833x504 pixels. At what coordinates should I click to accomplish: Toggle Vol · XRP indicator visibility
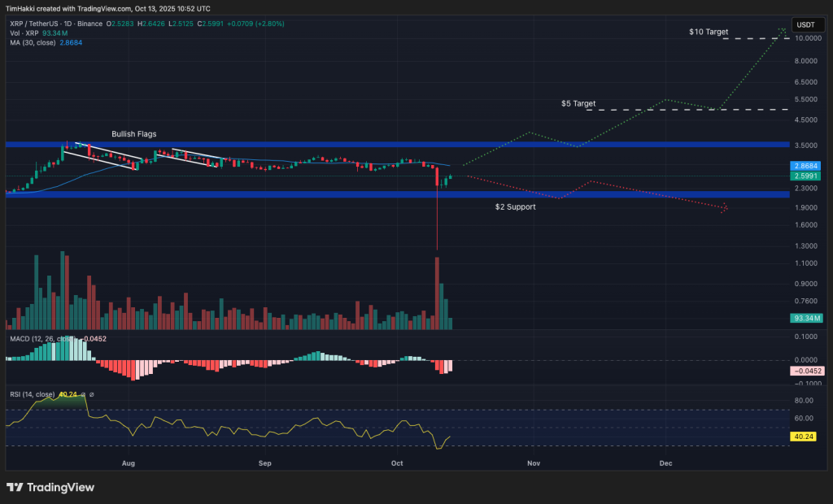(24, 34)
